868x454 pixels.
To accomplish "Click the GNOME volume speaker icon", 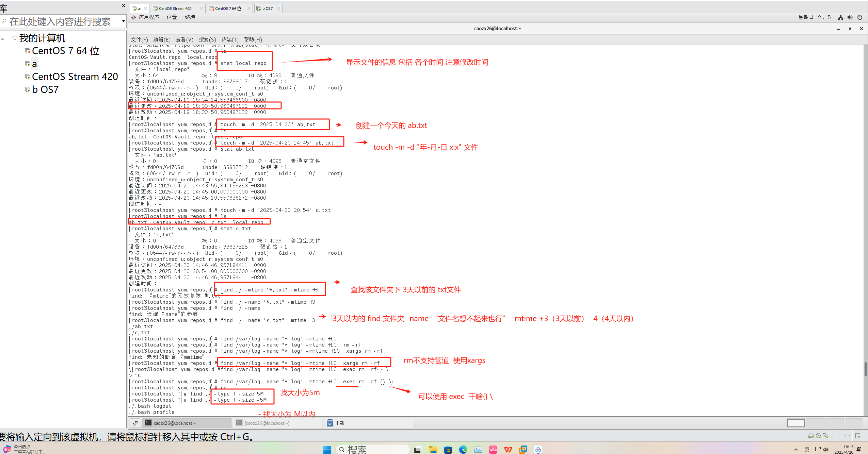I will tap(850, 17).
